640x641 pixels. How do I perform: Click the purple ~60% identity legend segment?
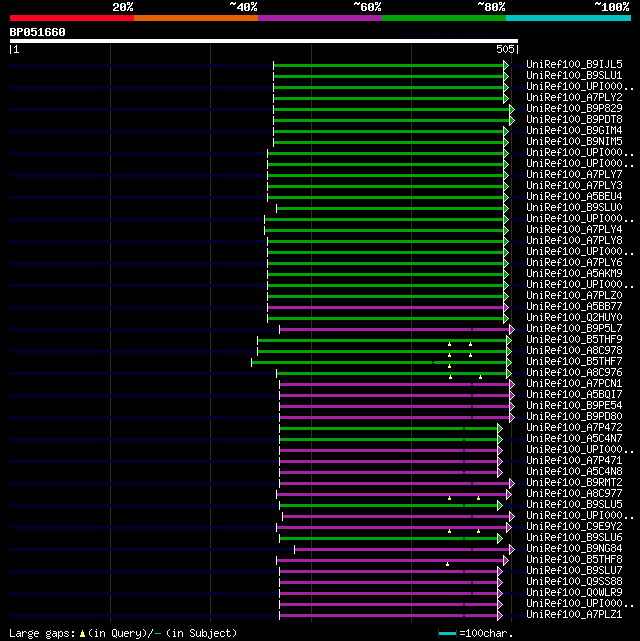[320, 18]
